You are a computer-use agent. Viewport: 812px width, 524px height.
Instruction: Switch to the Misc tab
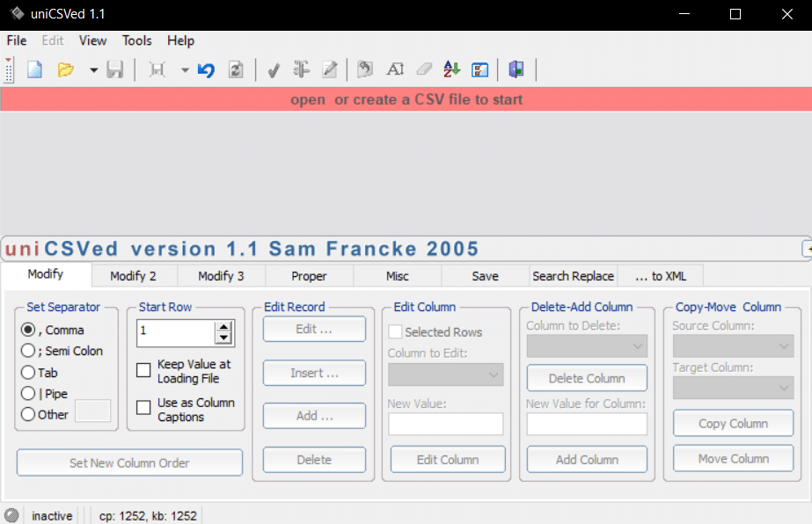point(397,276)
